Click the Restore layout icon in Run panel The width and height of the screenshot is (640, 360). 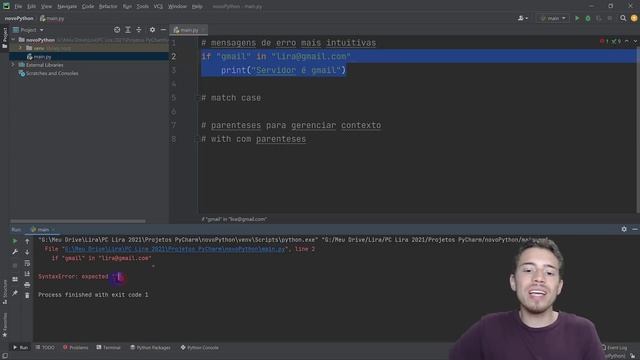tap(15, 279)
